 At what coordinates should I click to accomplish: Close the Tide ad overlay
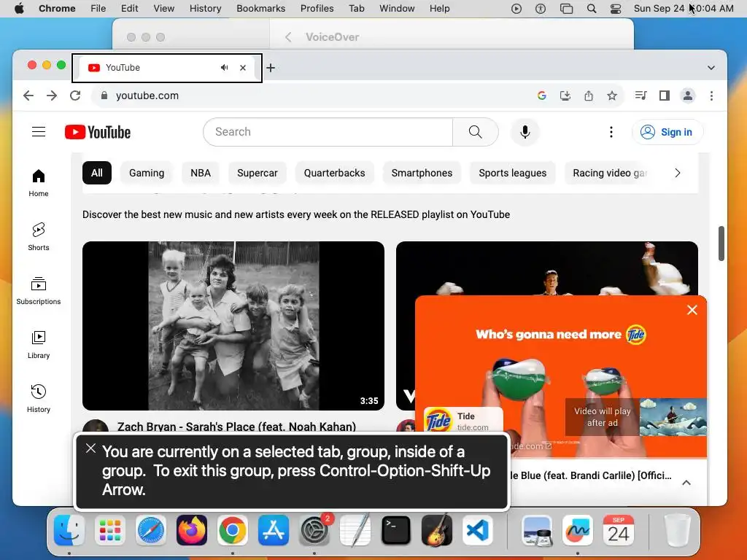click(x=692, y=310)
